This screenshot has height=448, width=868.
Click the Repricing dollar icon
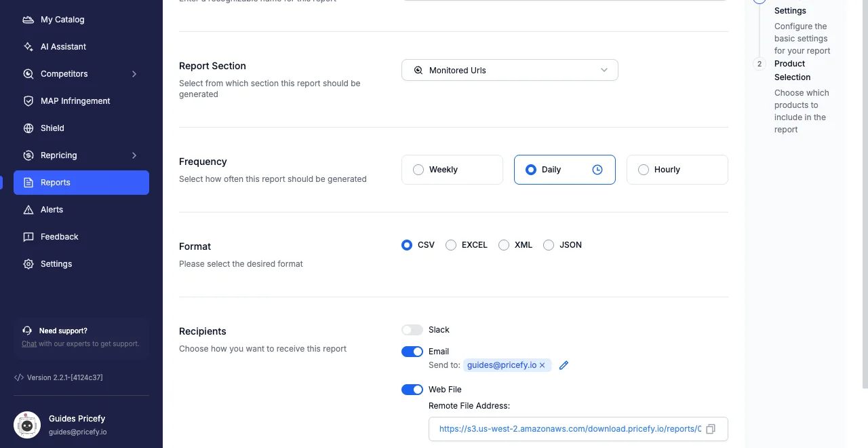pos(28,155)
